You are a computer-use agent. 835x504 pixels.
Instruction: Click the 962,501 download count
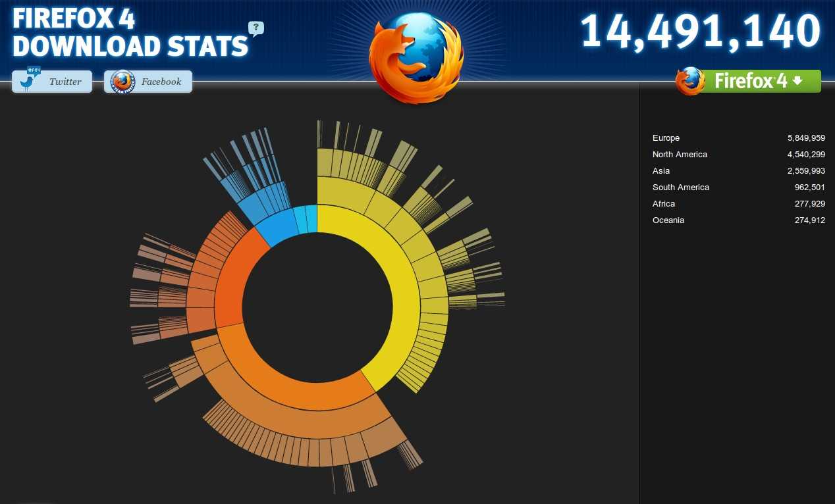coord(810,188)
